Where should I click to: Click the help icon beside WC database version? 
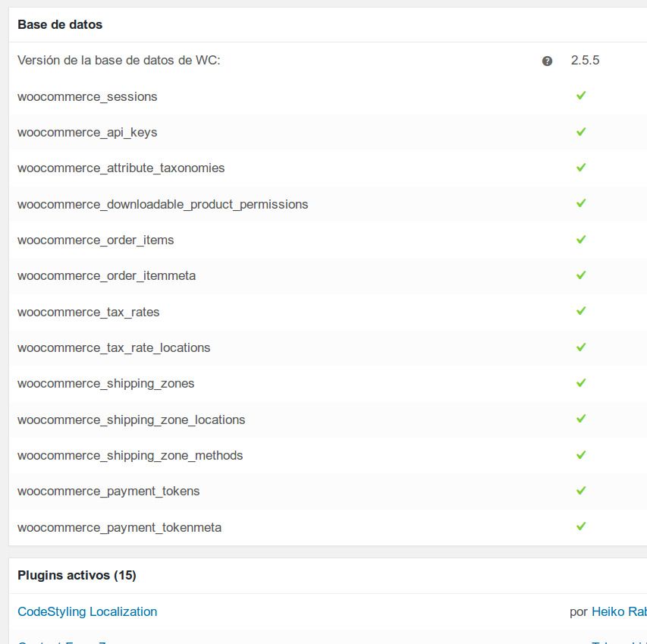tap(547, 61)
